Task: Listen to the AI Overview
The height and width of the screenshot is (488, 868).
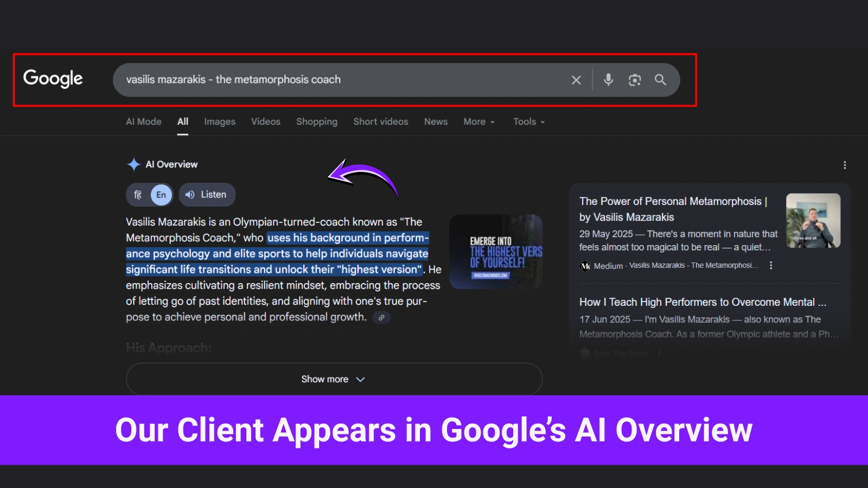Action: 207,194
